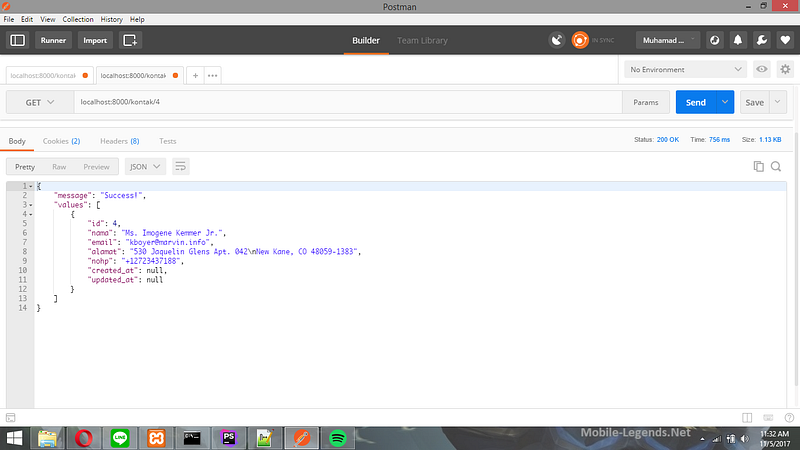Image resolution: width=800 pixels, height=450 pixels.
Task: Toggle the sidebar panel icon
Action: click(17, 40)
